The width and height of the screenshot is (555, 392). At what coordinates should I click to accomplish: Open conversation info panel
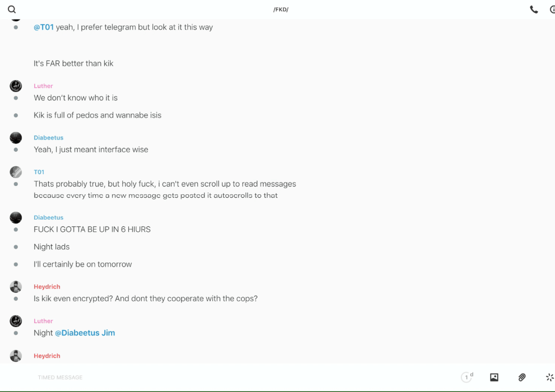[552, 10]
